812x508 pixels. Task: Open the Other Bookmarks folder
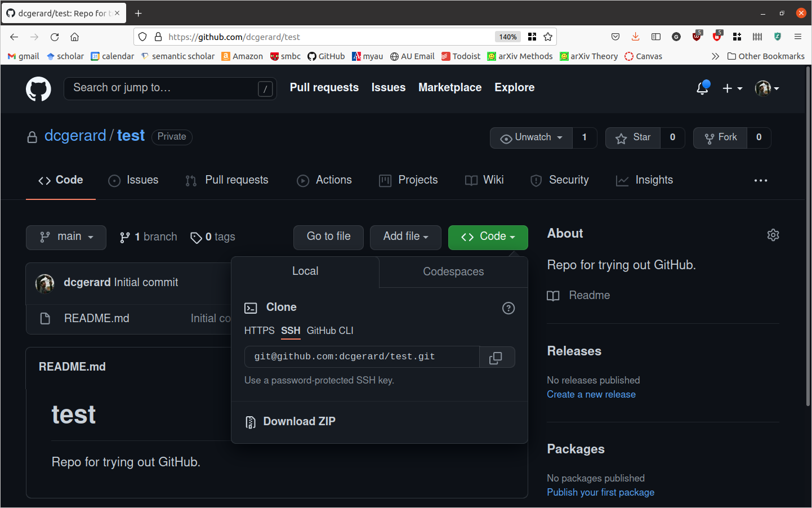pyautogui.click(x=766, y=56)
